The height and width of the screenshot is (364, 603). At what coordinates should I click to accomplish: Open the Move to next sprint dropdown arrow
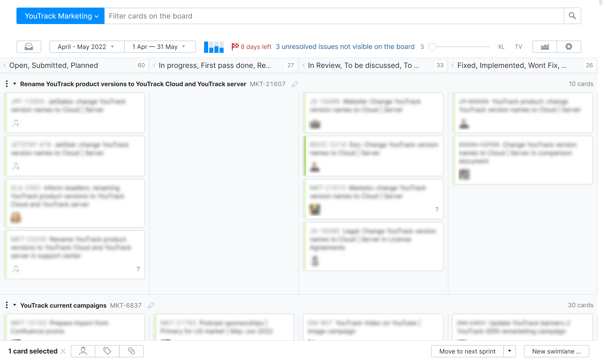(x=510, y=351)
